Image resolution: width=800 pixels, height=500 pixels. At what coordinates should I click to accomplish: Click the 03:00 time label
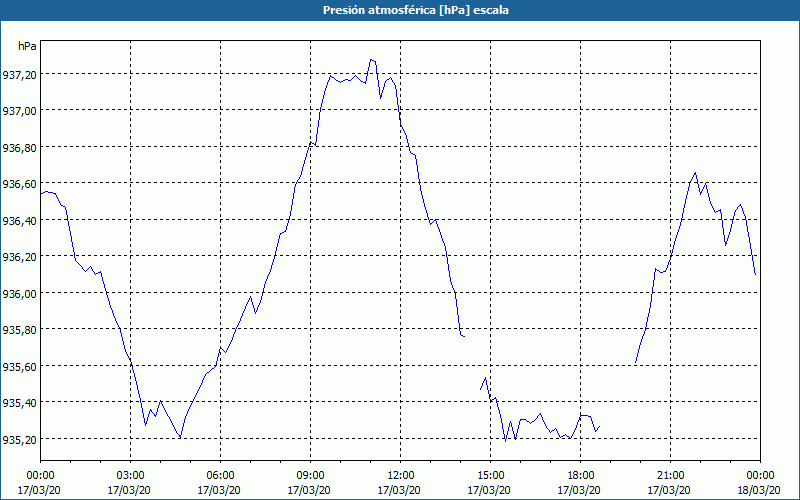[131, 476]
